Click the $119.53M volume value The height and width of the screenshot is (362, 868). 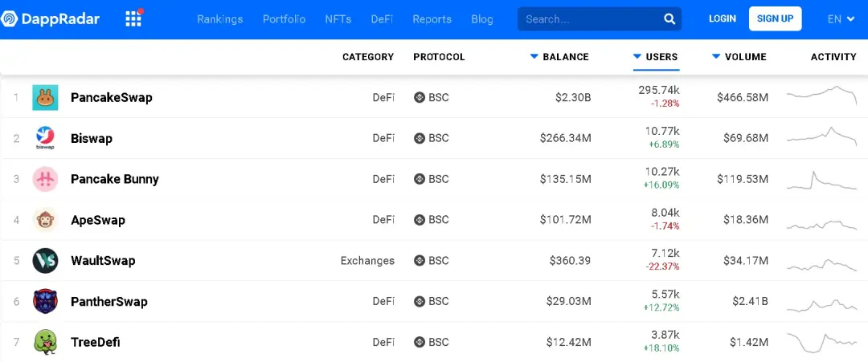[743, 179]
